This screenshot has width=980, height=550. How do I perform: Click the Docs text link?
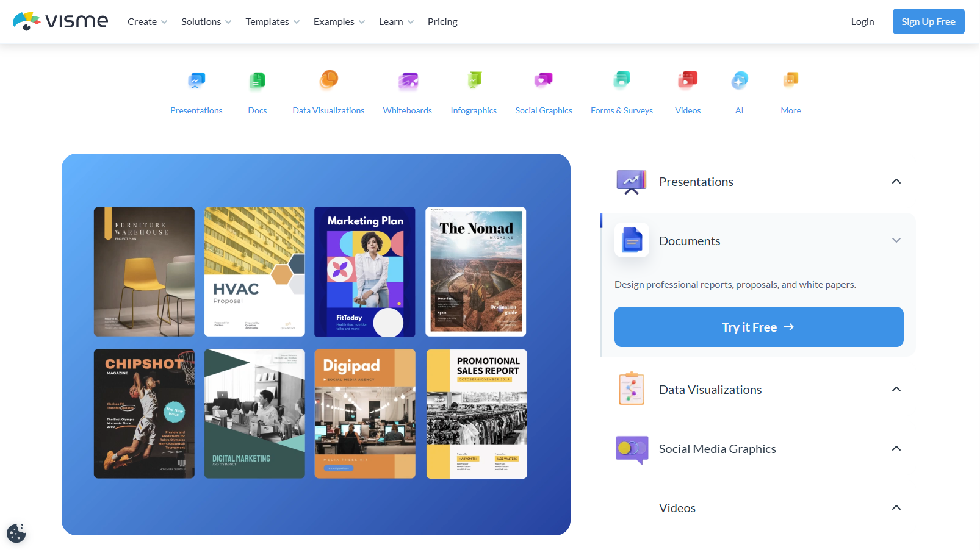tap(258, 110)
